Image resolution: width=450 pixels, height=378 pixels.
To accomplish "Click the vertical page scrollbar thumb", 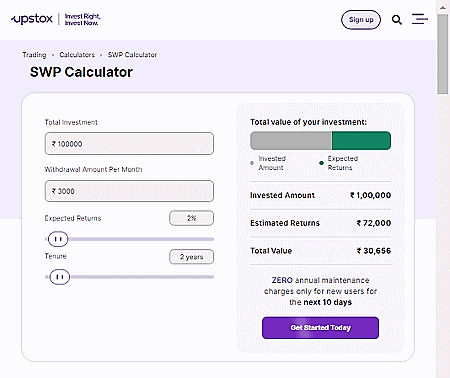I will click(x=443, y=54).
